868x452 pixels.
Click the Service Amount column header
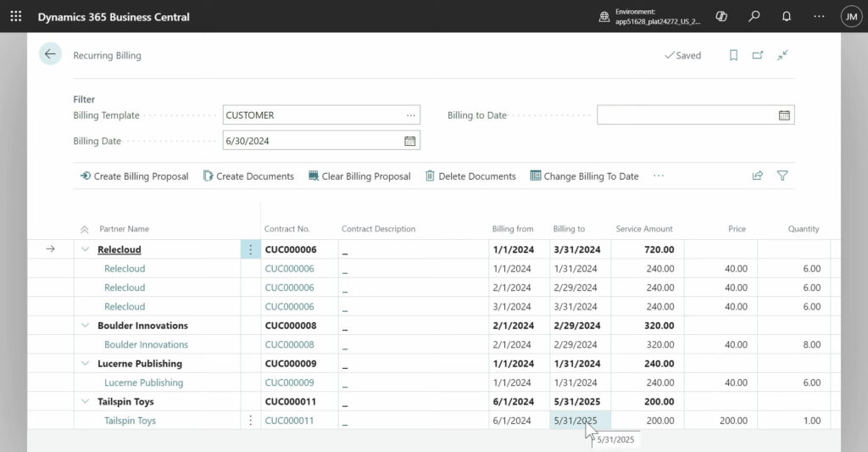[x=644, y=229]
